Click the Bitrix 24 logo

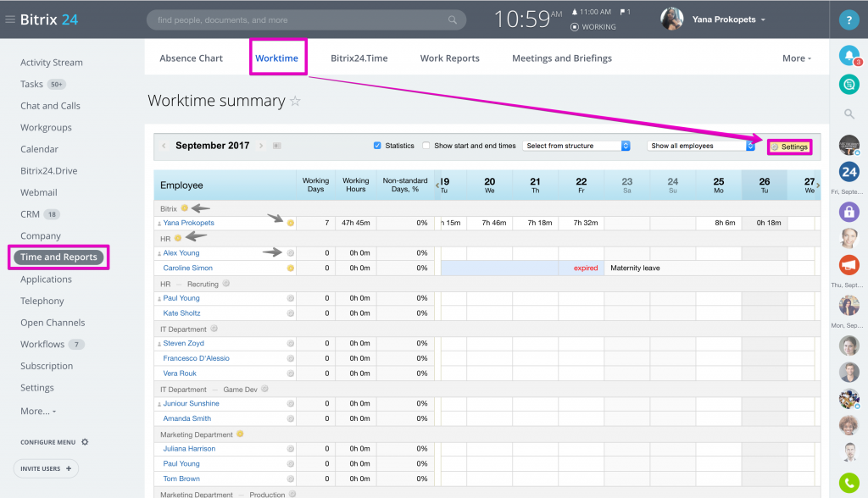(x=49, y=20)
